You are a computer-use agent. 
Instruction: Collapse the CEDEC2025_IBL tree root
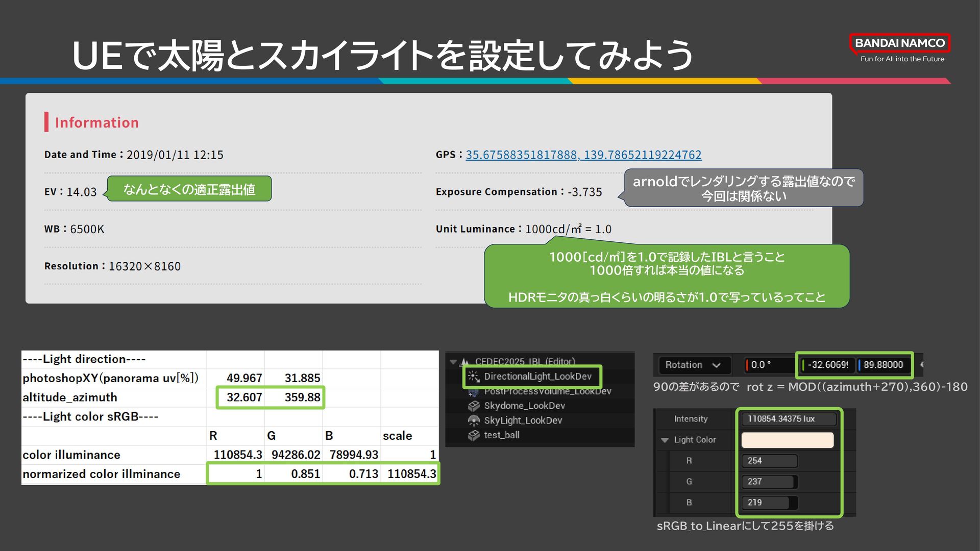453,362
